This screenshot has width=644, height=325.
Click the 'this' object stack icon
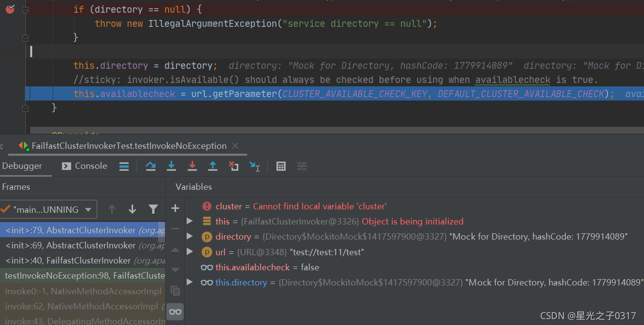[207, 222]
